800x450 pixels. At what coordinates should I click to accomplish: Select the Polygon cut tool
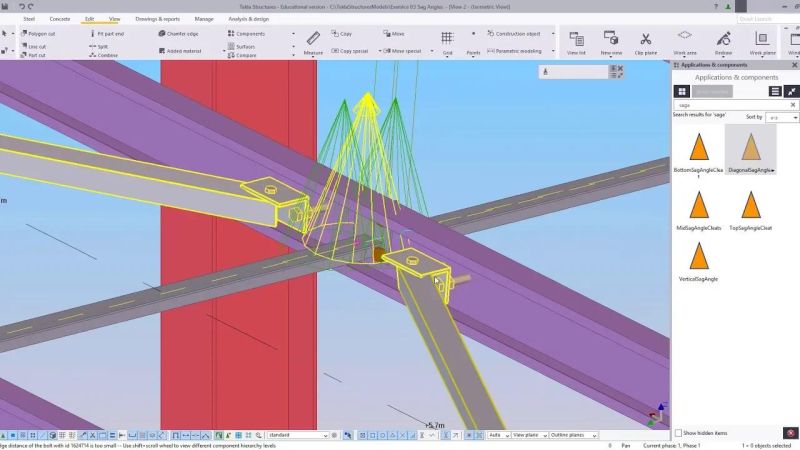click(38, 34)
